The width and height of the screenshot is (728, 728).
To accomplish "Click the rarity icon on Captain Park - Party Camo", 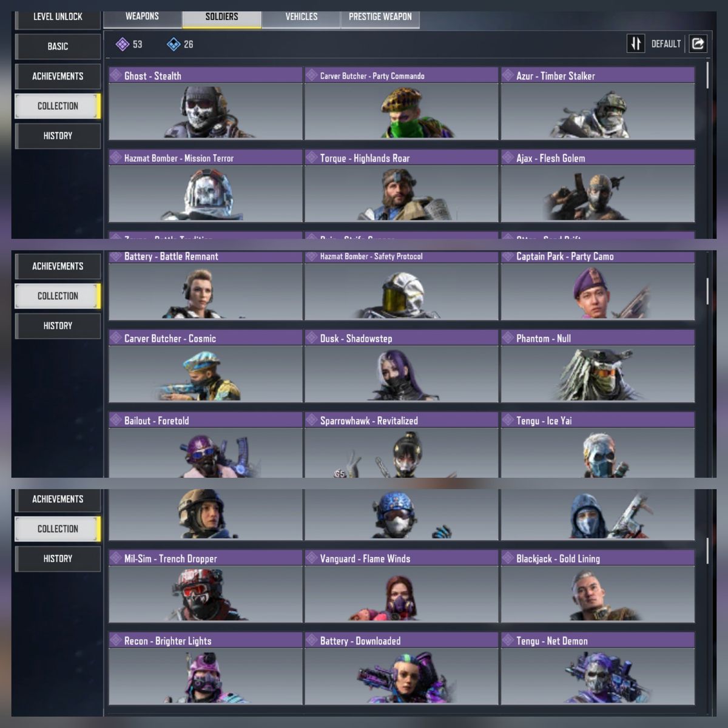I will tap(508, 257).
